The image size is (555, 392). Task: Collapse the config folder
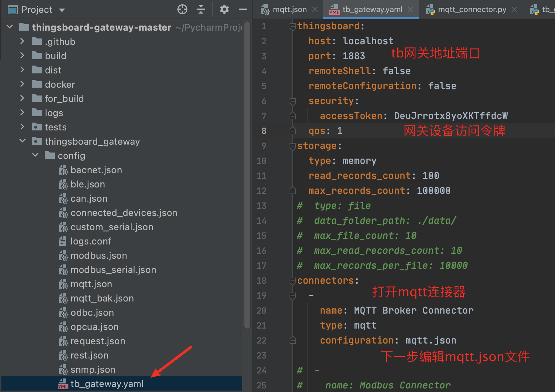coord(35,155)
